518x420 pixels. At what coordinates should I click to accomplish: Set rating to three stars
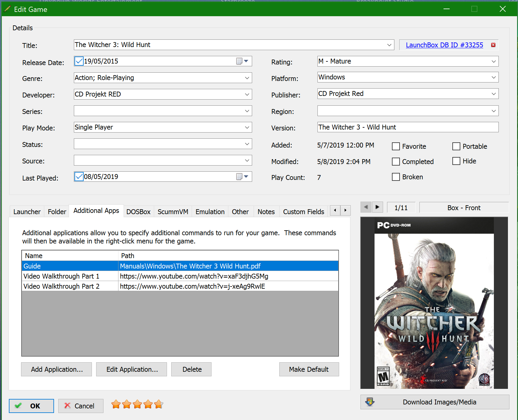pos(137,404)
